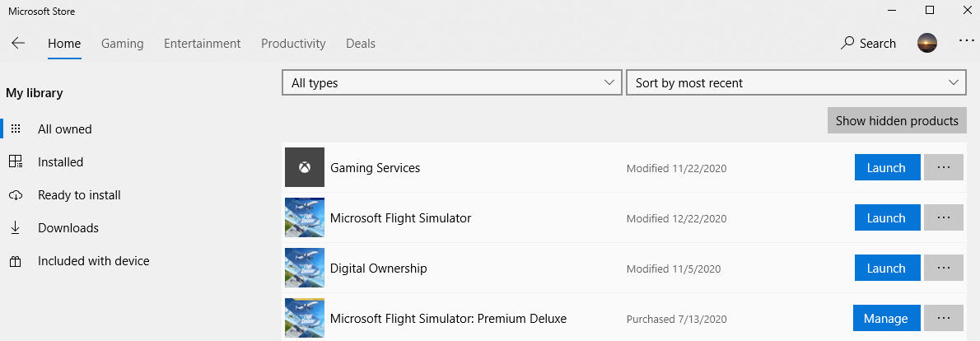
Task: Open the Search magnifier icon
Action: (x=847, y=43)
